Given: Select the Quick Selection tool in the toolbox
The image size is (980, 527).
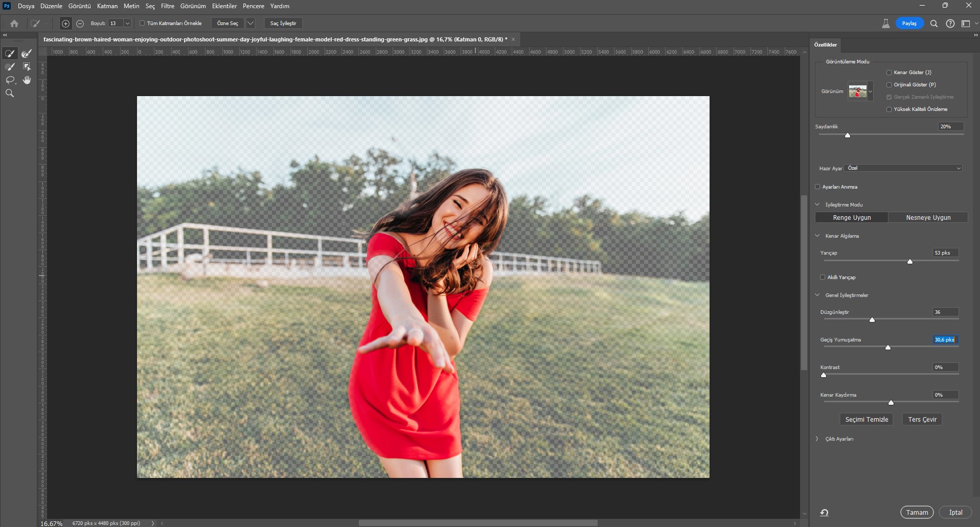Looking at the screenshot, I should [10, 53].
